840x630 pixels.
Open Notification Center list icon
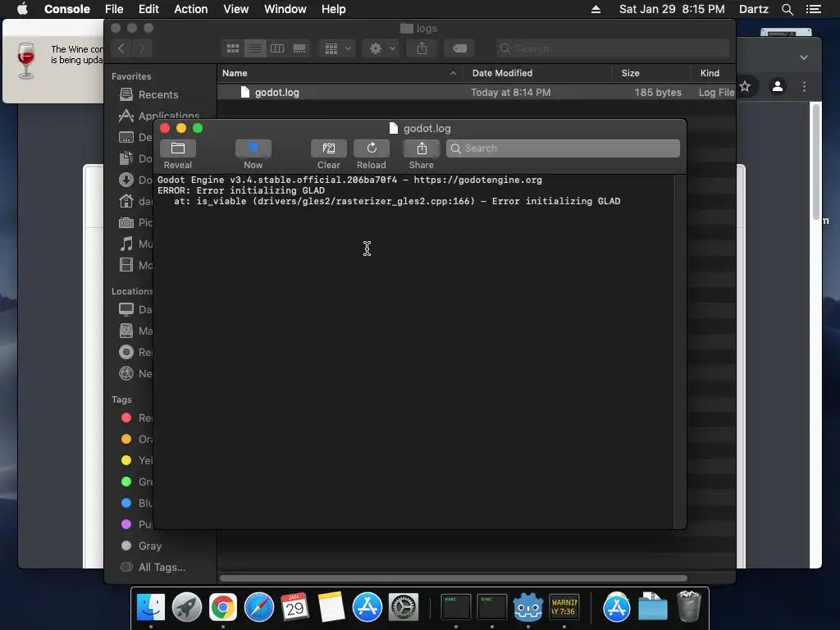click(813, 9)
